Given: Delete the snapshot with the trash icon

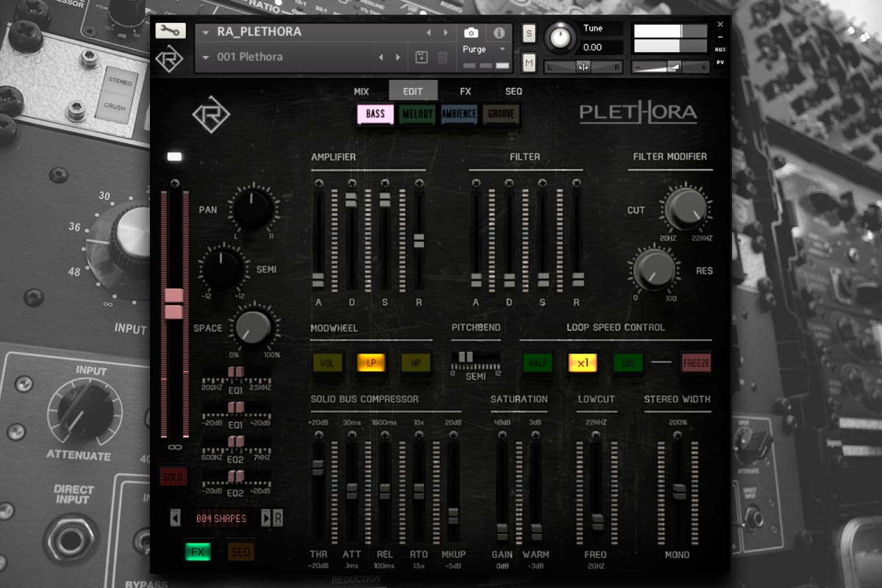Looking at the screenshot, I should click(442, 57).
